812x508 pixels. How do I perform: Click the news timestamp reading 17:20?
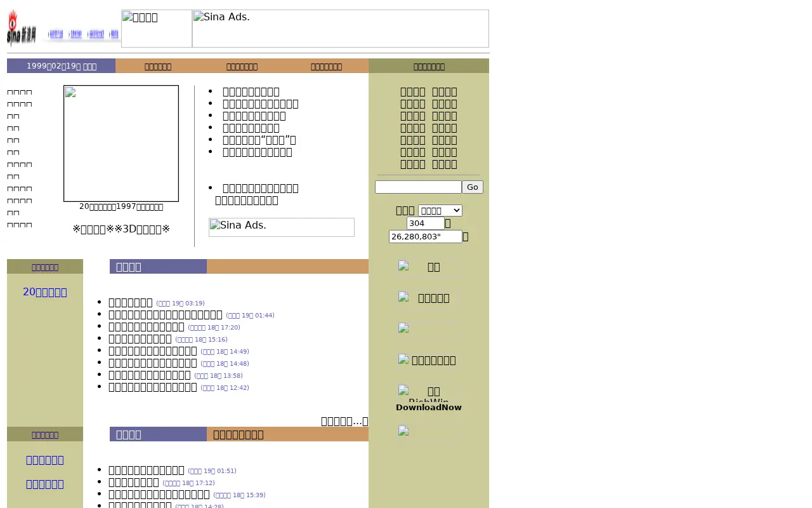point(214,328)
